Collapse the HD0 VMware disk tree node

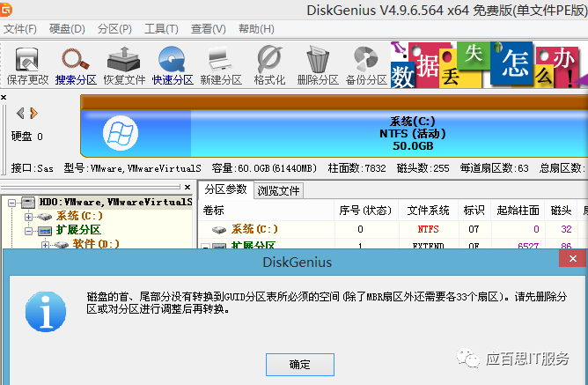[12, 203]
